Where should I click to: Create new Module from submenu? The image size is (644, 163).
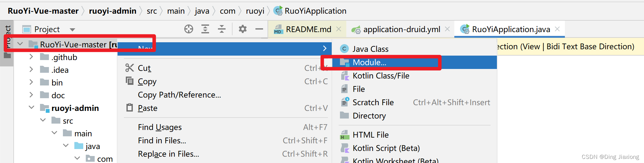click(x=414, y=62)
